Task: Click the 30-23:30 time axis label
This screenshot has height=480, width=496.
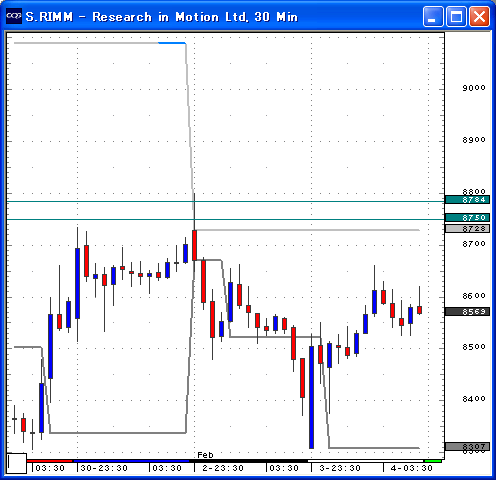Action: tap(104, 468)
